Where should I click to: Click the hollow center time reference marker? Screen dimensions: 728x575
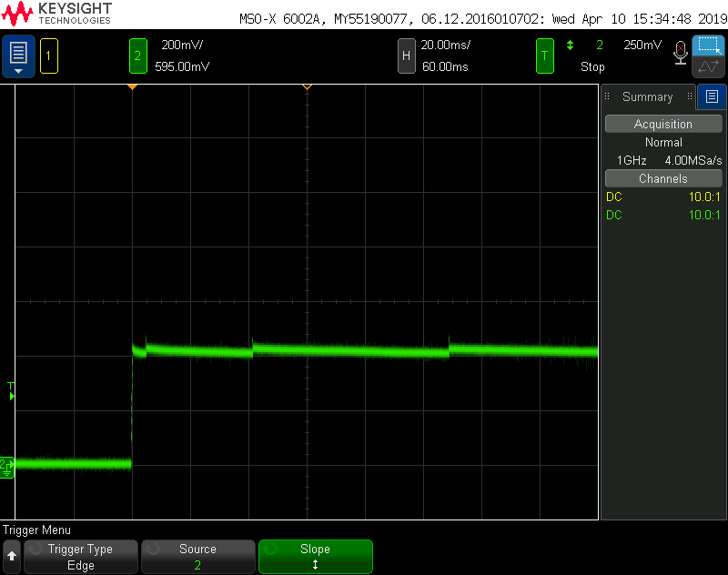[307, 86]
